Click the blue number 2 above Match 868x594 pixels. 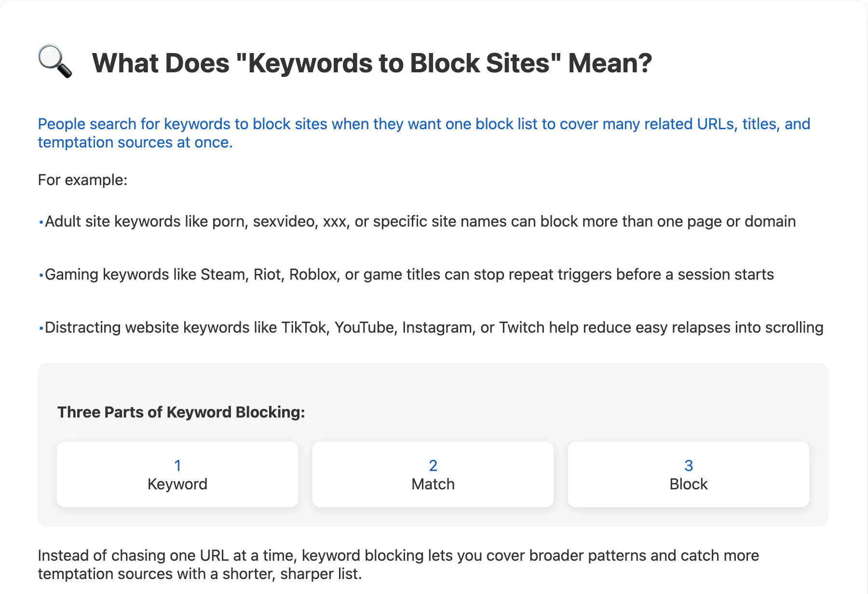pyautogui.click(x=433, y=466)
